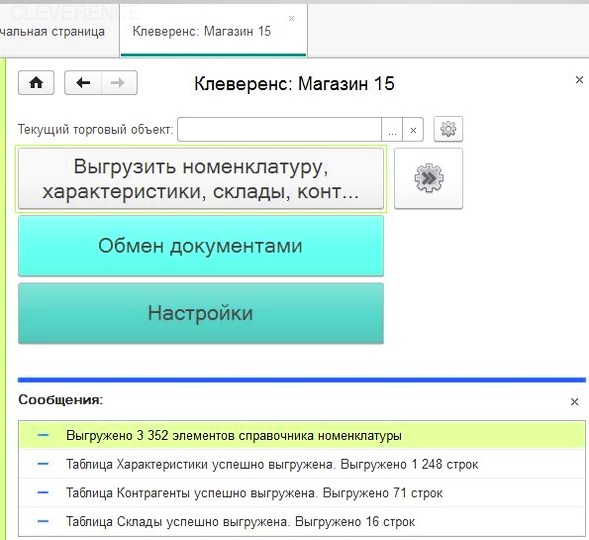Select message Таблица Характеристики успешно выгружена
The height and width of the screenshot is (540, 589).
click(x=302, y=465)
